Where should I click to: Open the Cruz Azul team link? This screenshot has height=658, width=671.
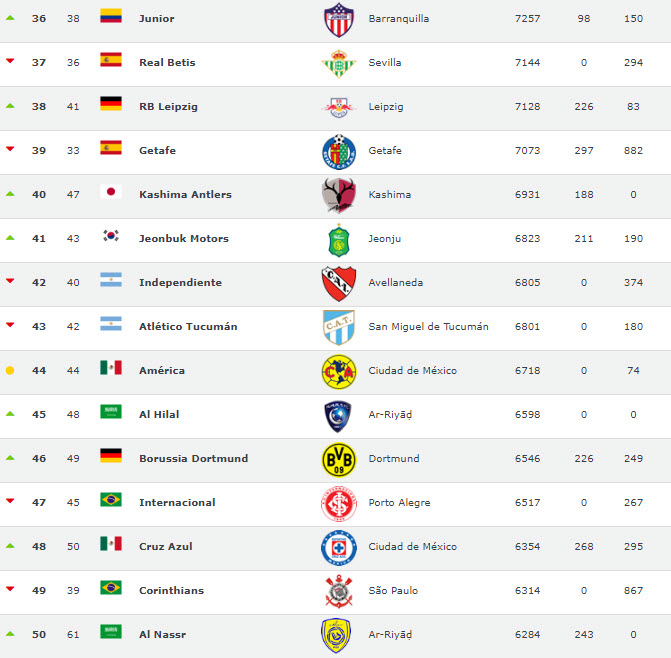pyautogui.click(x=166, y=546)
